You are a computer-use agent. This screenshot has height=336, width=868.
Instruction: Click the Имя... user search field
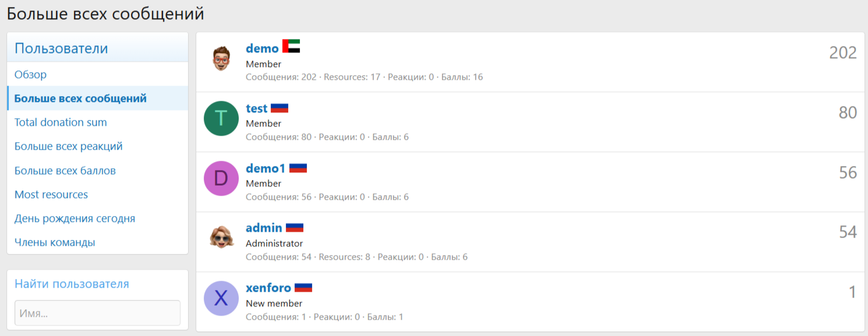click(x=97, y=313)
